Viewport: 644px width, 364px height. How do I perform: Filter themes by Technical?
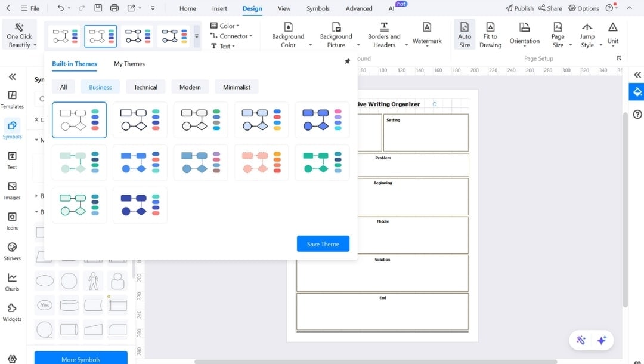click(x=145, y=87)
